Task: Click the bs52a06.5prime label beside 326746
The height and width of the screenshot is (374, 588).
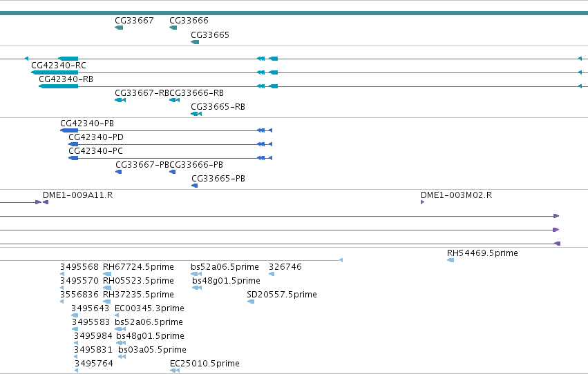Action: (x=225, y=267)
